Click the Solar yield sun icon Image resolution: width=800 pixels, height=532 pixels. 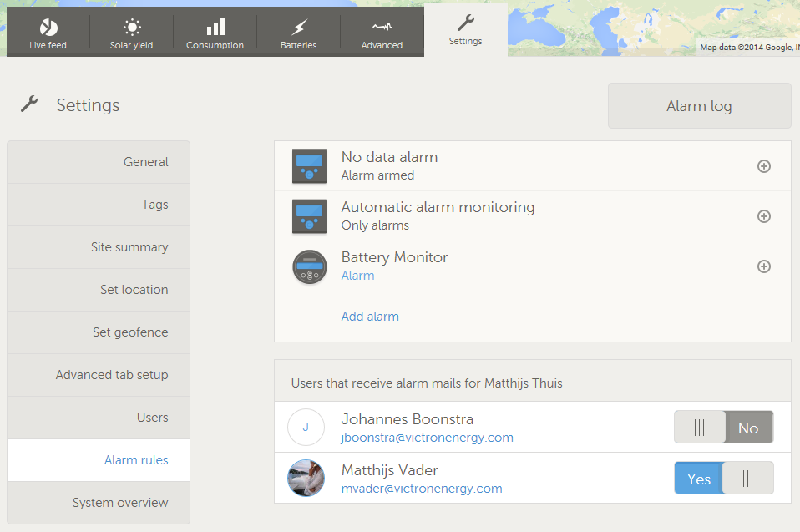(x=132, y=27)
